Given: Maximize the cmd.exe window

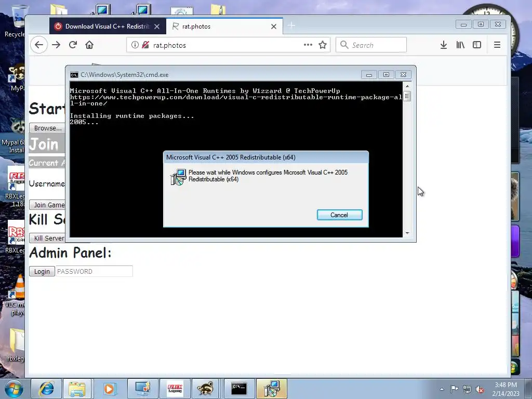Looking at the screenshot, I should (386, 75).
